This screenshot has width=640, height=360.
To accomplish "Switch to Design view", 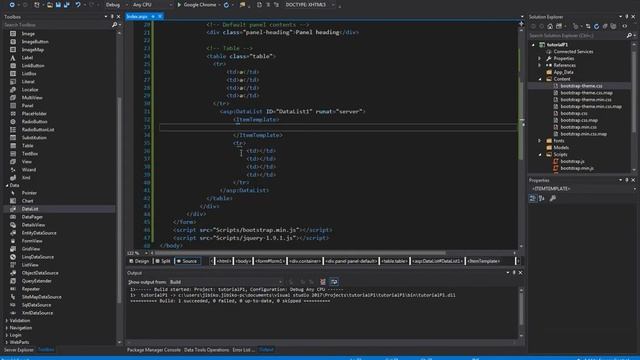I will (139, 261).
